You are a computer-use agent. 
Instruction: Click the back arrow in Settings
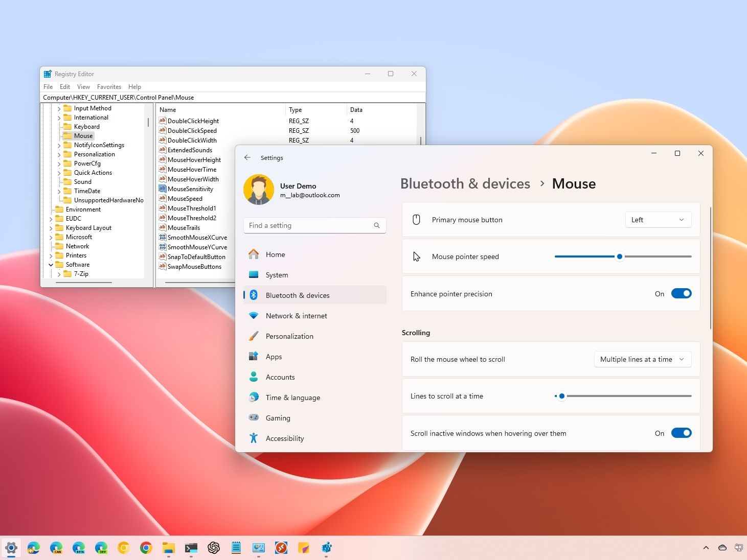pos(247,158)
